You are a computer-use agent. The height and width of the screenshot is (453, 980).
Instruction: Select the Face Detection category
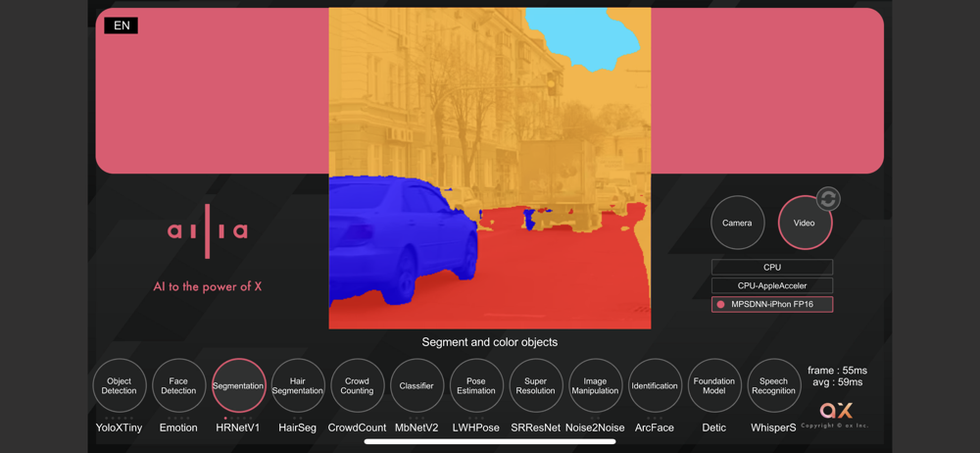click(178, 385)
